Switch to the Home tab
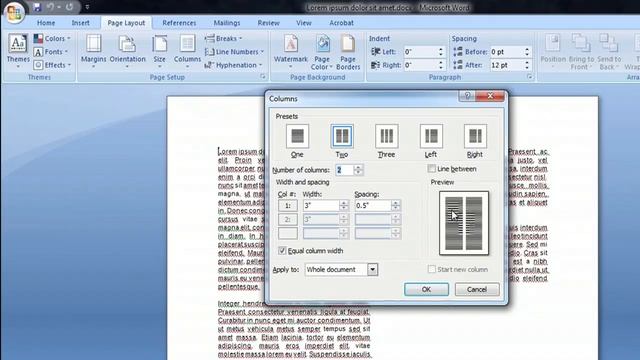 point(46,23)
